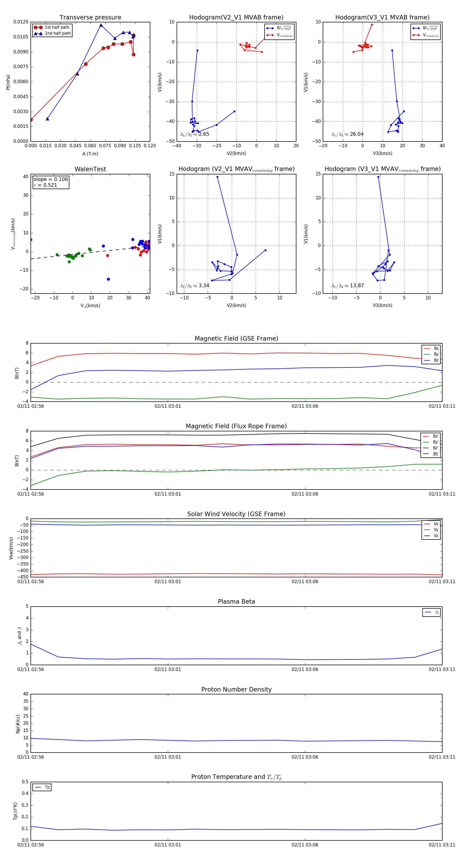Click the Hodogram (V2_V1 MVAV remaining frame) title

point(236,169)
